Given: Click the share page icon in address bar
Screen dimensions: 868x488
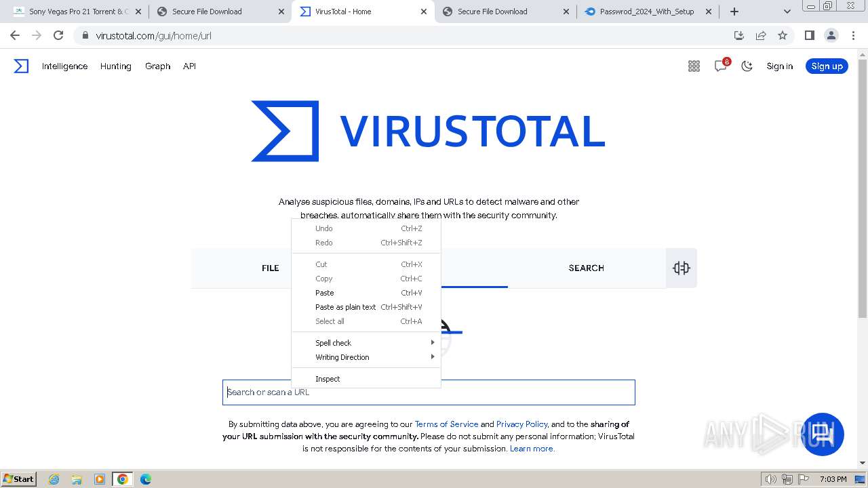Looking at the screenshot, I should tap(761, 35).
